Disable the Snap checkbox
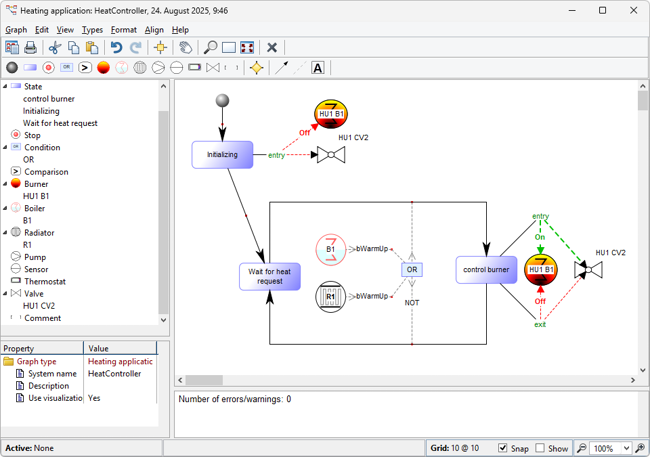This screenshot has height=457, width=650. 503,448
